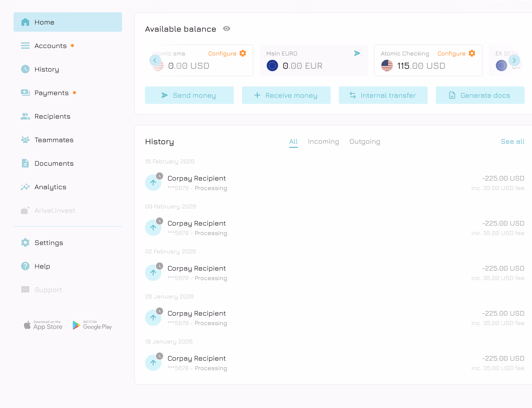Open the Help question mark icon
The height and width of the screenshot is (408, 532).
25,266
